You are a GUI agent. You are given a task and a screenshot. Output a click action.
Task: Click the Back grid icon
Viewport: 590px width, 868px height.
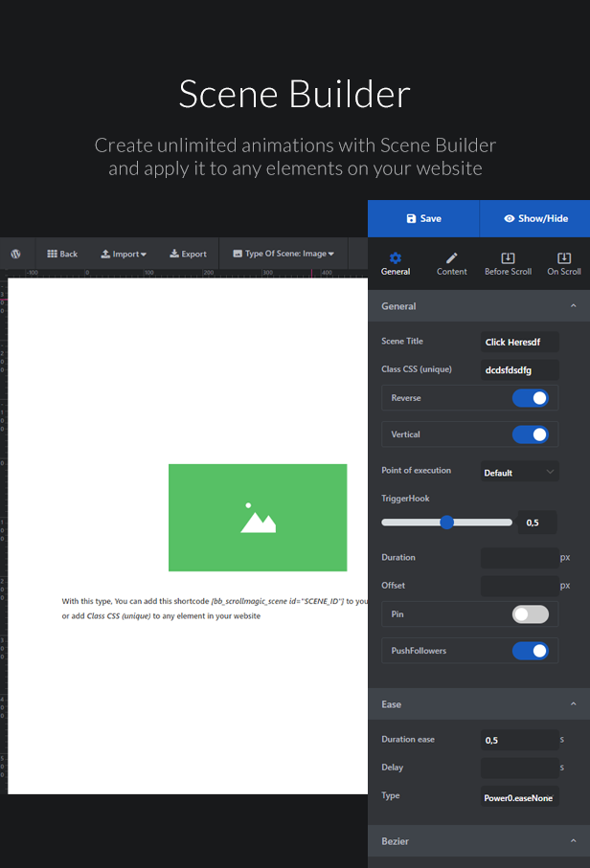[52, 254]
